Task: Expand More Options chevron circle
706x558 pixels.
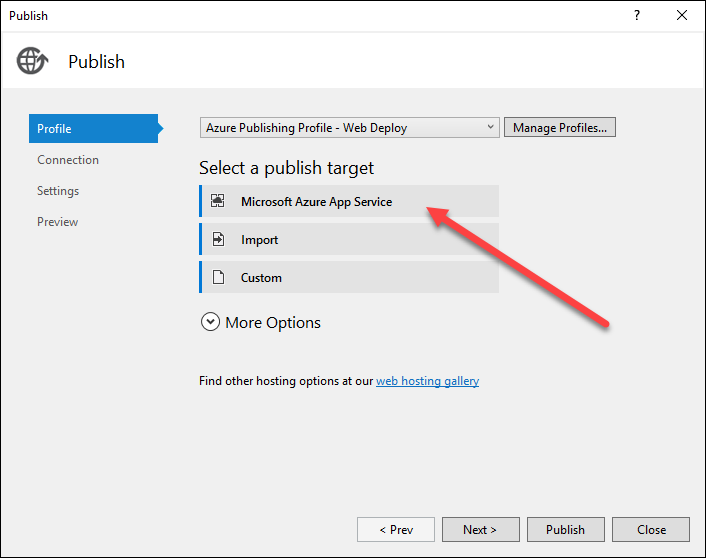Action: pos(210,322)
